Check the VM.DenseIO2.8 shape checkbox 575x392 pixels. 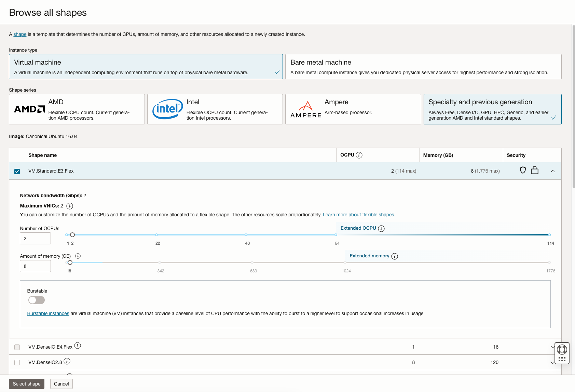point(17,363)
